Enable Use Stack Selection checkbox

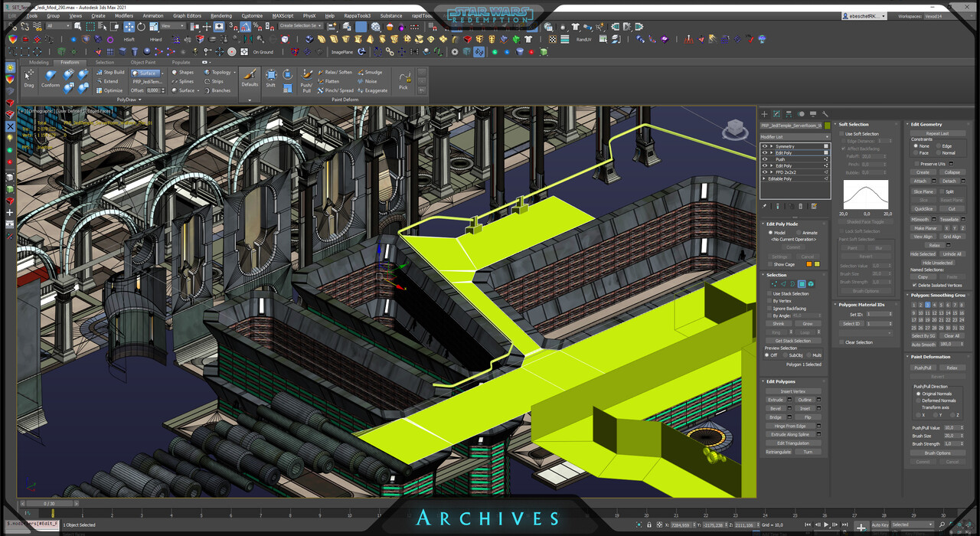coord(769,293)
